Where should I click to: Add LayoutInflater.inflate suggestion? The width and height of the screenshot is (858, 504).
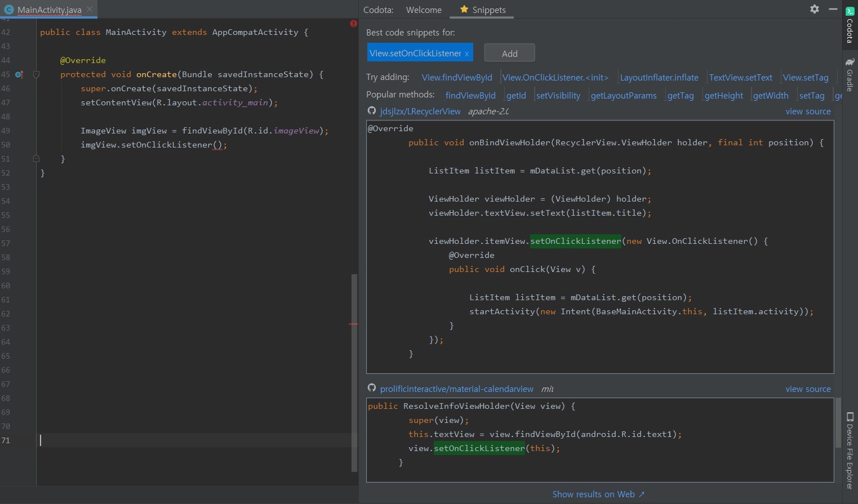point(659,78)
